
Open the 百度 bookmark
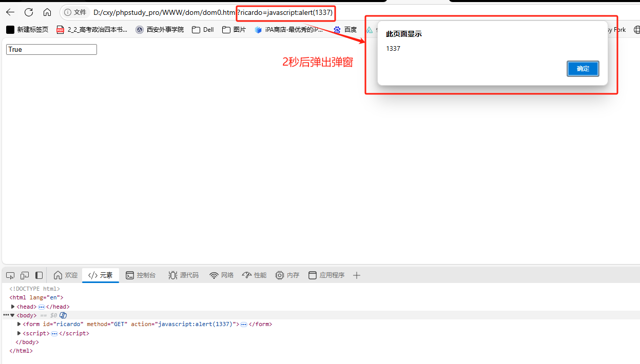(345, 30)
